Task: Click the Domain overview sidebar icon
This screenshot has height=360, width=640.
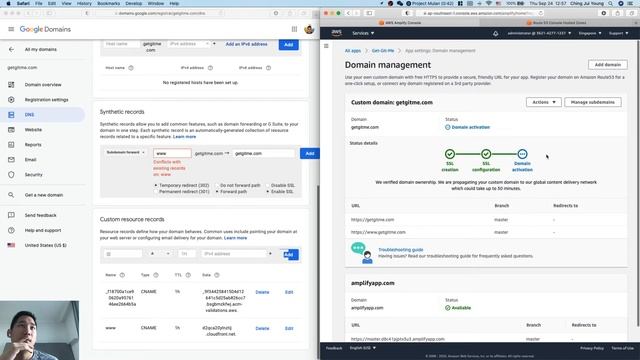Action: [11, 85]
